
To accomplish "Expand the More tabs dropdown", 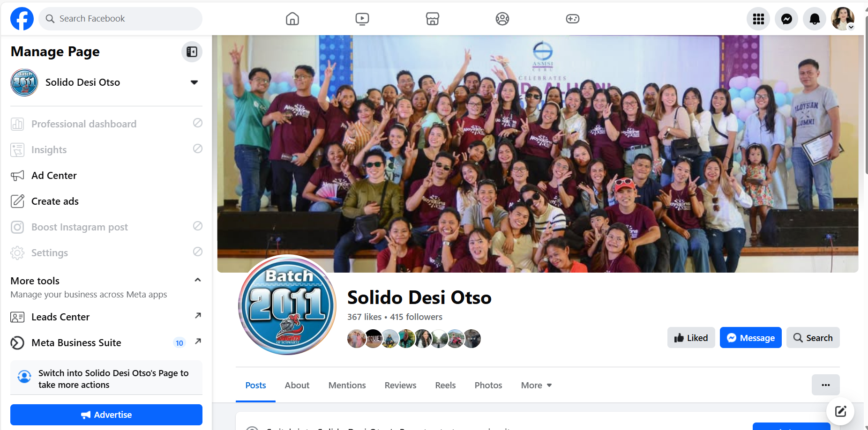I will click(x=537, y=386).
